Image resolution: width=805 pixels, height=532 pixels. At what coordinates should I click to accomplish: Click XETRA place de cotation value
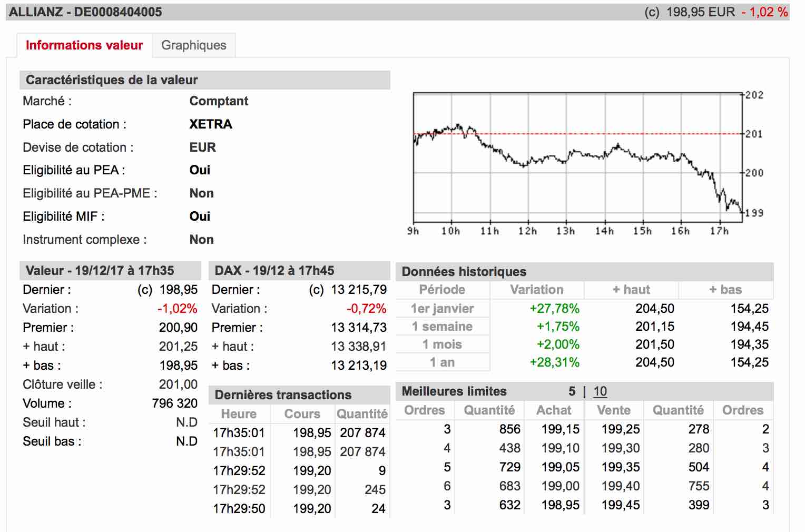tap(211, 124)
